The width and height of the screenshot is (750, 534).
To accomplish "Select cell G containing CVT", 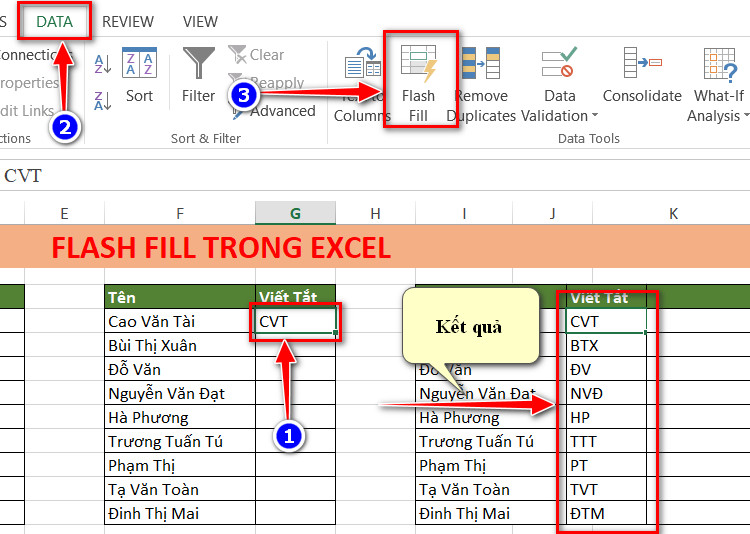I will (296, 321).
